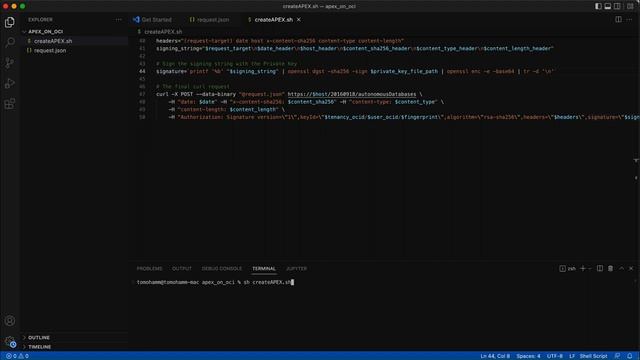Open the autonomousDatabases URL link in code

[x=352, y=94]
